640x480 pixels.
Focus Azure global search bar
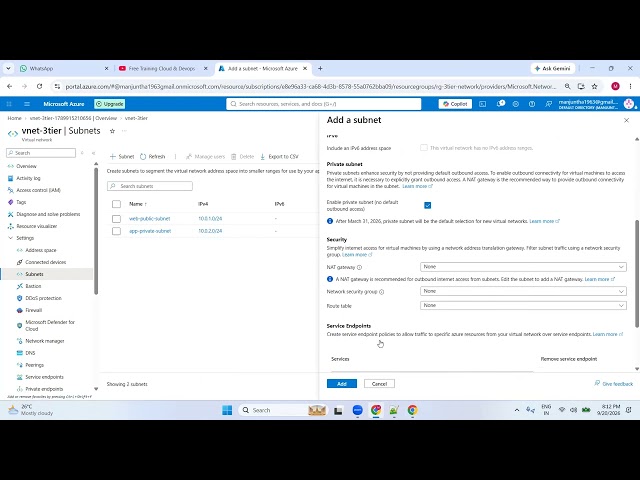[x=323, y=104]
